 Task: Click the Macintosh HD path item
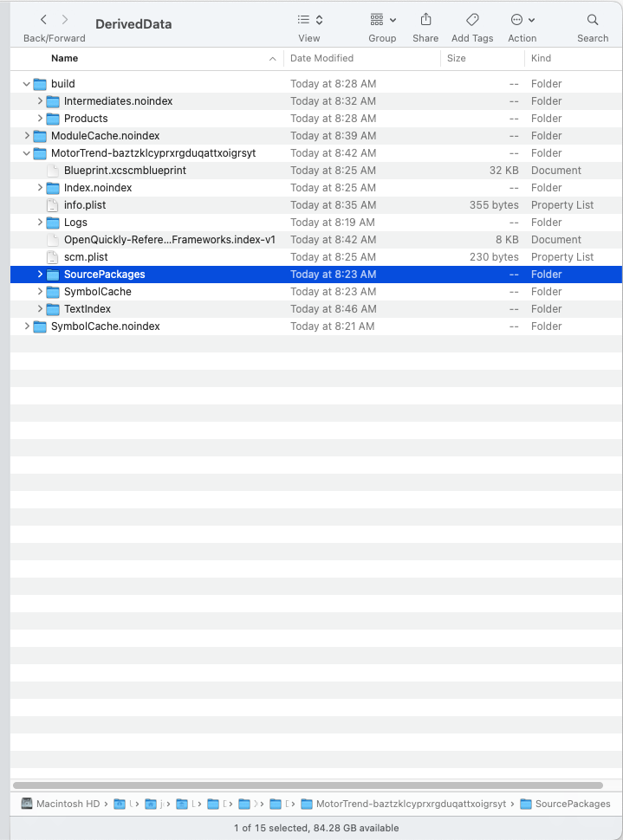[61, 804]
